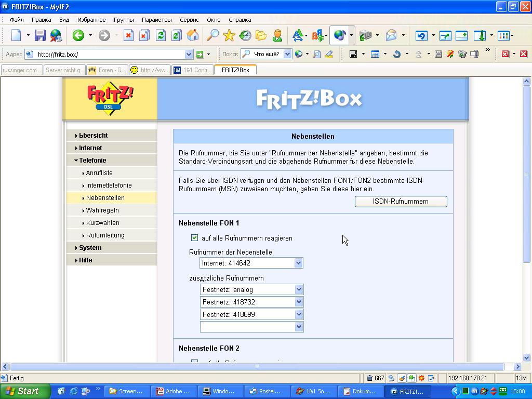Click the blue undo arrow window icon
532x399 pixels.
click(421, 36)
